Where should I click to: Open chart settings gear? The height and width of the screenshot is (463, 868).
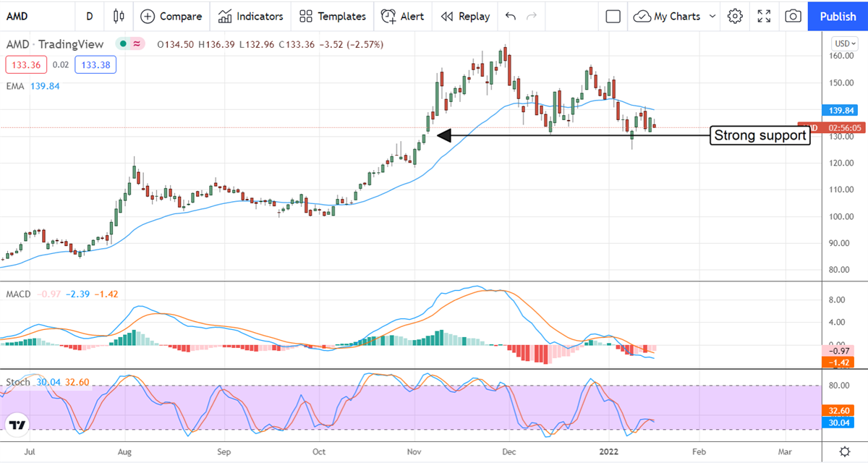click(x=736, y=16)
